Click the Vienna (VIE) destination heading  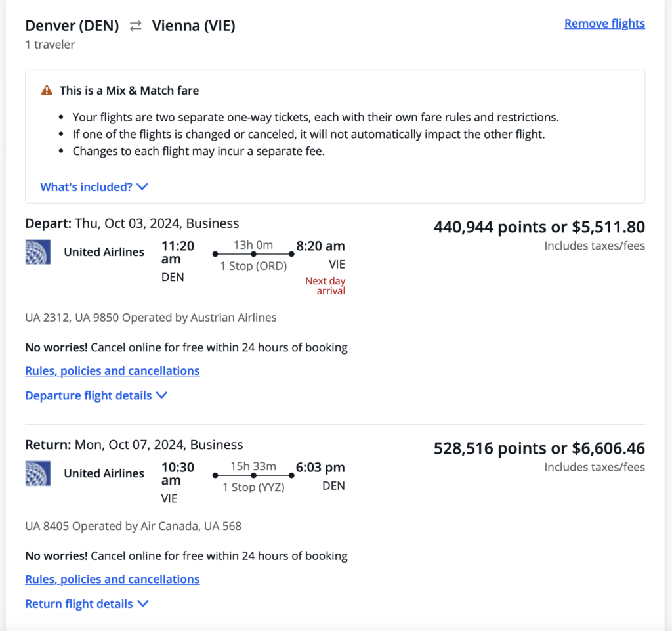[194, 26]
